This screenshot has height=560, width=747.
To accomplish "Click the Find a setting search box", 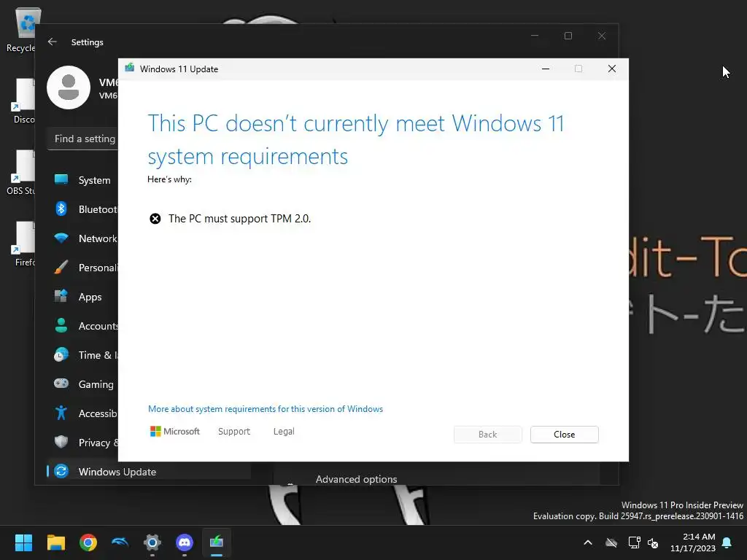I will (83, 139).
